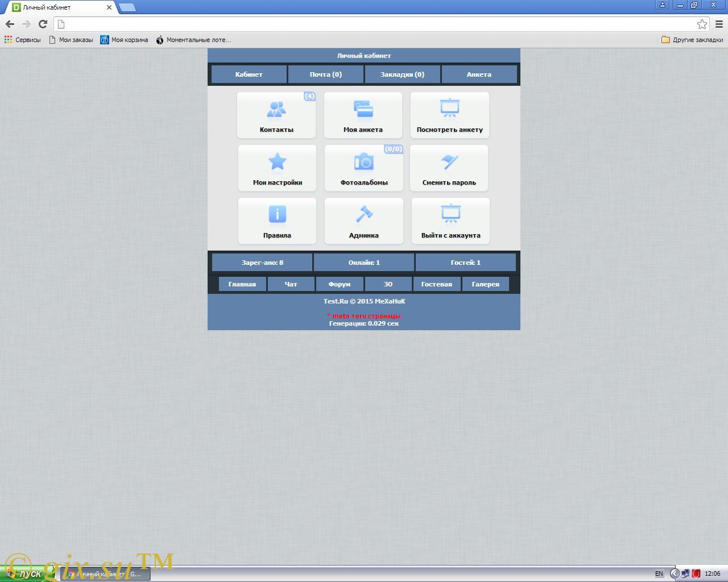
Task: Bookmark the page with the star icon
Action: click(702, 24)
